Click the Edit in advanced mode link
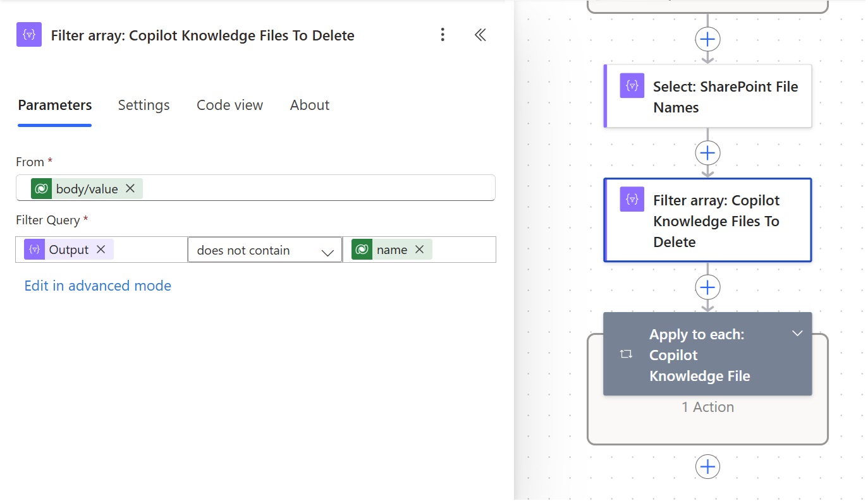This screenshot has height=501, width=868. (97, 286)
